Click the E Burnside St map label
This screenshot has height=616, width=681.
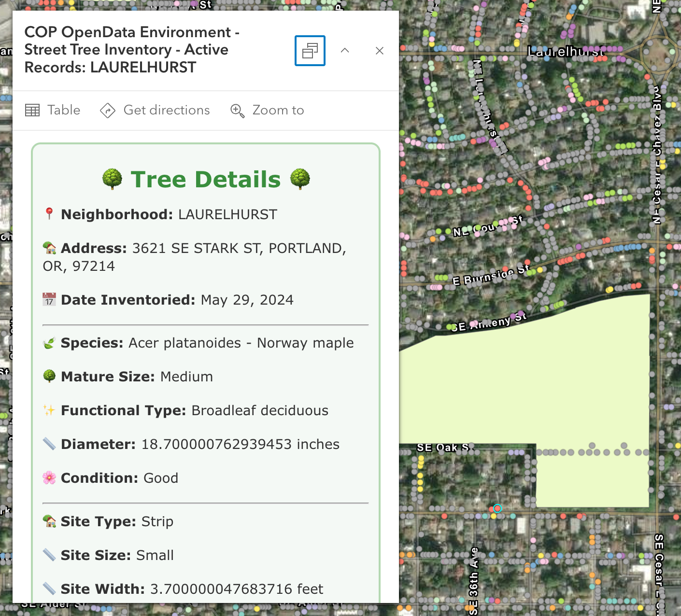(491, 275)
